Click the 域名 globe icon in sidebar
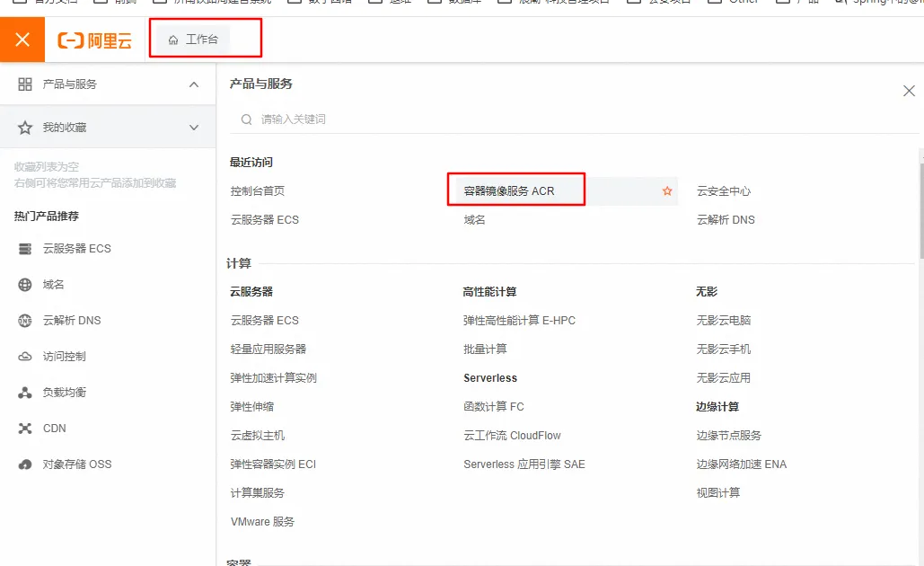The width and height of the screenshot is (924, 566). click(25, 285)
